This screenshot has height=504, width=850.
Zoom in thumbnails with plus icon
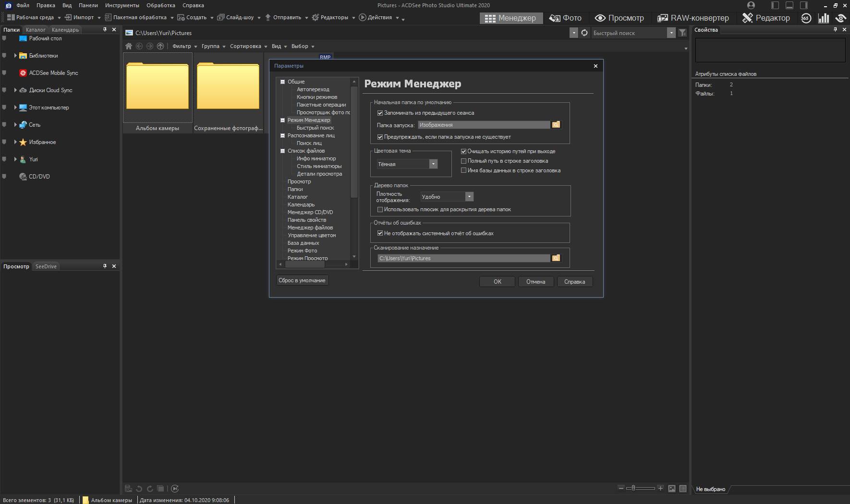click(660, 488)
